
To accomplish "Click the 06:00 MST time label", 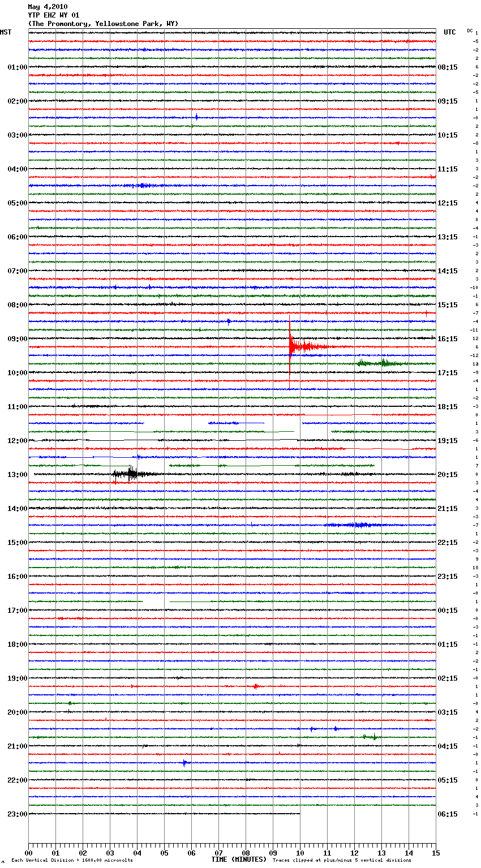I will pyautogui.click(x=18, y=237).
